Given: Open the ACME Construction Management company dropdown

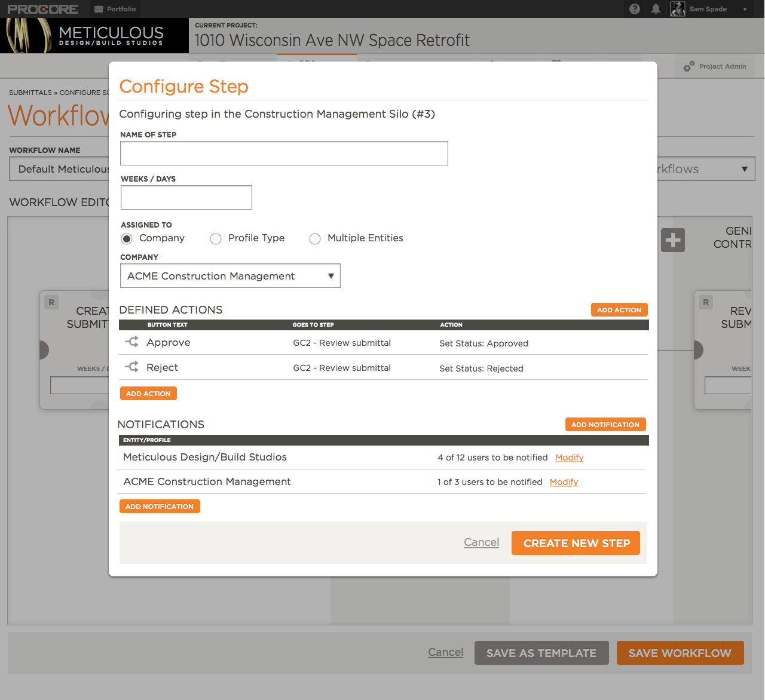Looking at the screenshot, I should (x=230, y=276).
